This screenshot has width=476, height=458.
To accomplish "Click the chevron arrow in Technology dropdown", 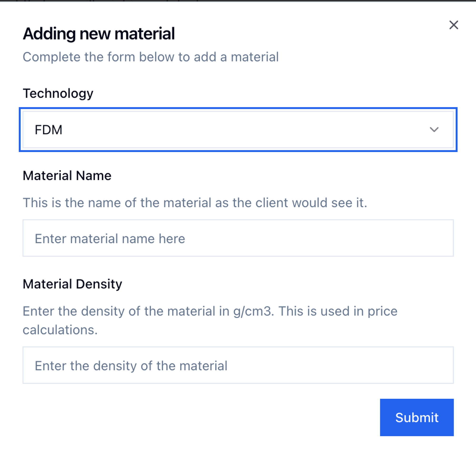I will tap(434, 130).
